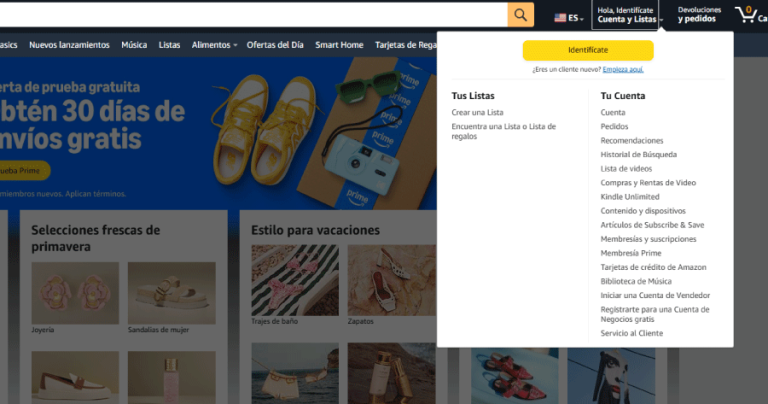Open Devoluciones y pedidos
This screenshot has width=768, height=404.
(x=699, y=15)
